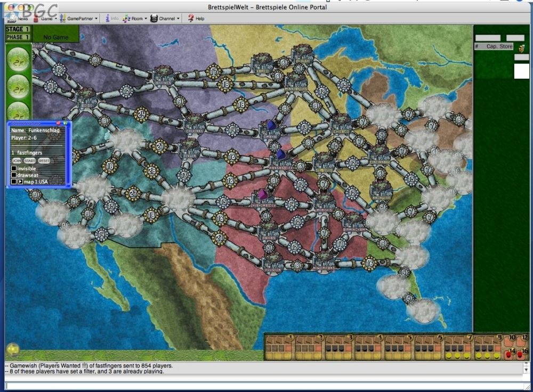Select the blue house on Omaha
Image resolution: width=533 pixels, height=392 pixels.
[272, 125]
